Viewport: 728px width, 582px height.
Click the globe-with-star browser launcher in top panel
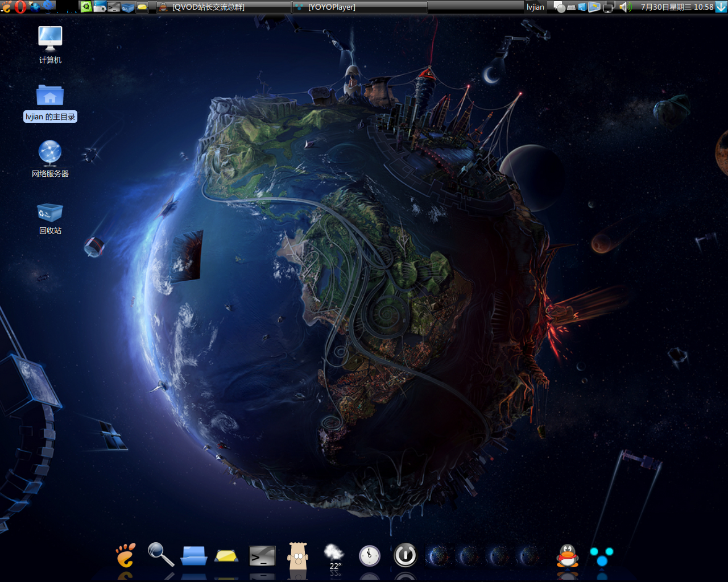[34, 7]
